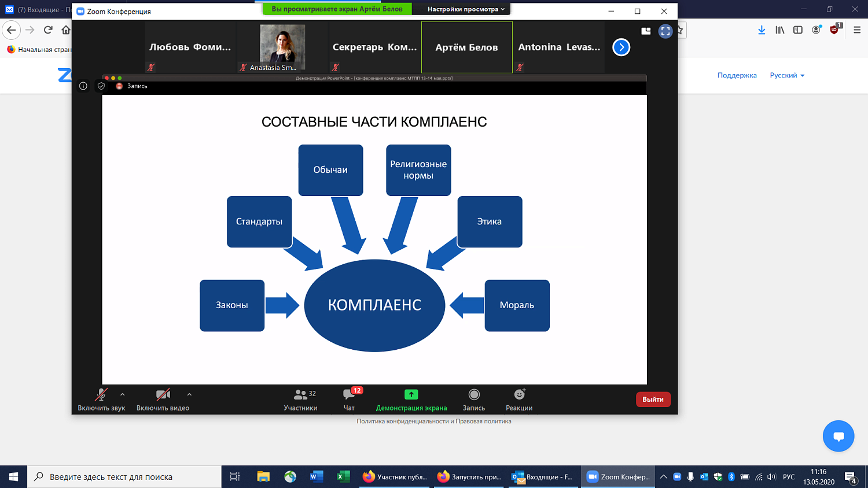
Task: Start recording with the Запись toolbar button
Action: [x=474, y=400]
